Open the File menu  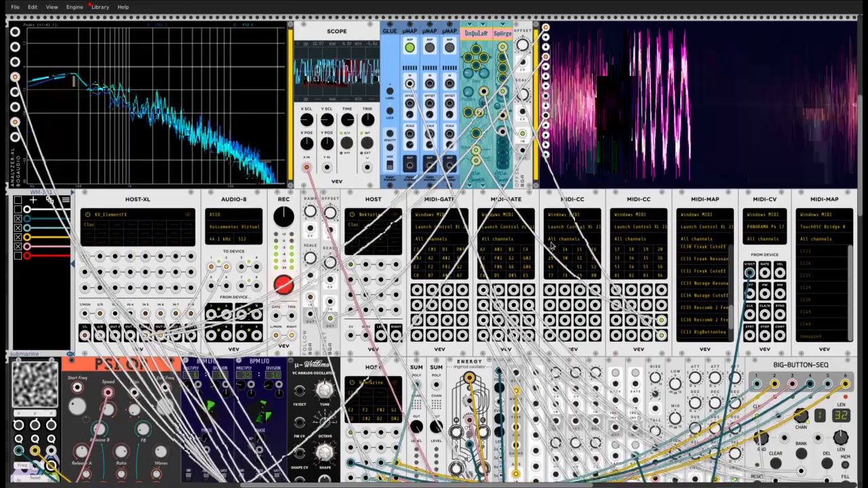click(15, 7)
